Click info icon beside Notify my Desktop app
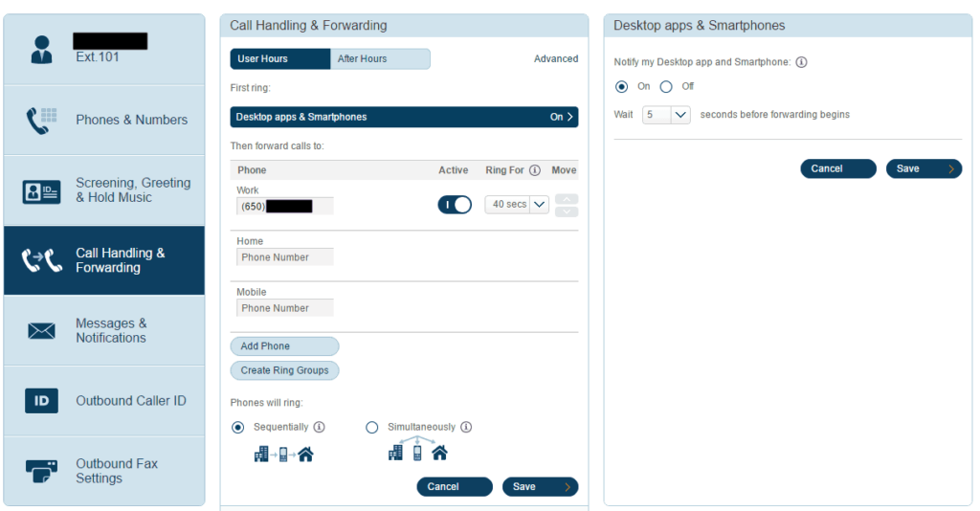The height and width of the screenshot is (511, 980). pos(801,62)
